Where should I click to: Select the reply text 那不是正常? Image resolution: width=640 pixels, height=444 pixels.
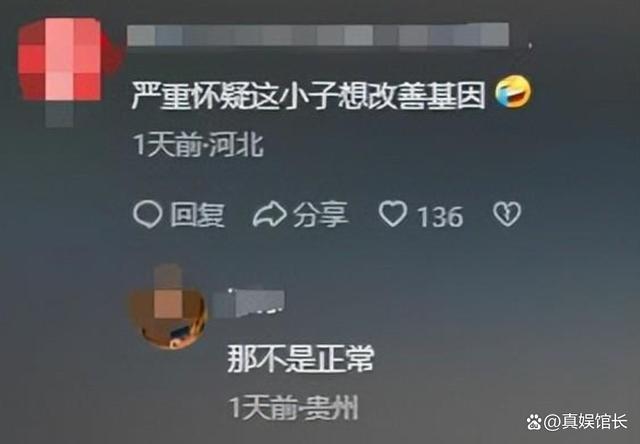click(x=301, y=359)
